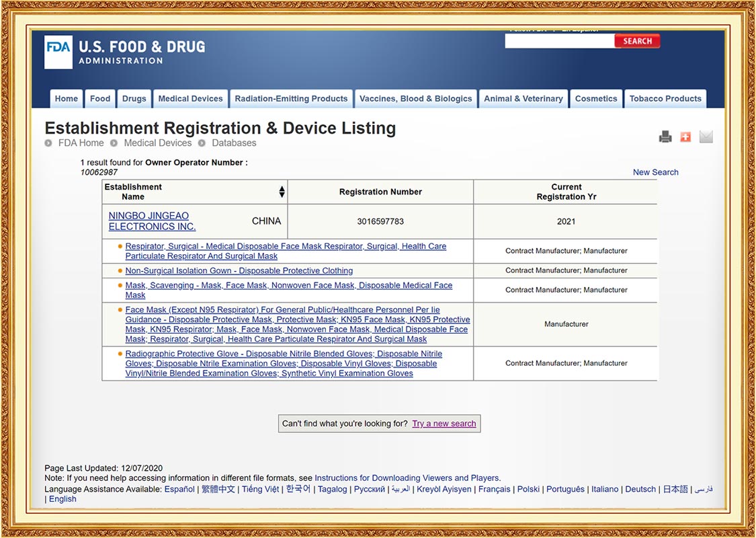Click the FDA logo

point(58,52)
